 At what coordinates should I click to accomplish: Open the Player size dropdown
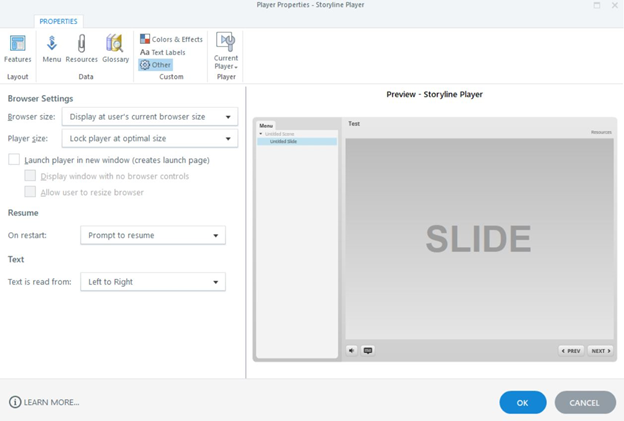coord(150,138)
